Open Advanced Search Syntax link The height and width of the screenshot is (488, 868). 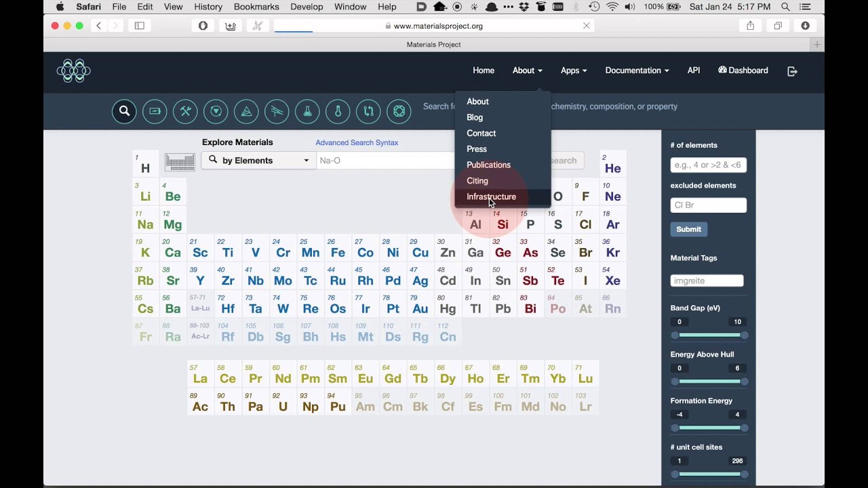click(x=357, y=143)
